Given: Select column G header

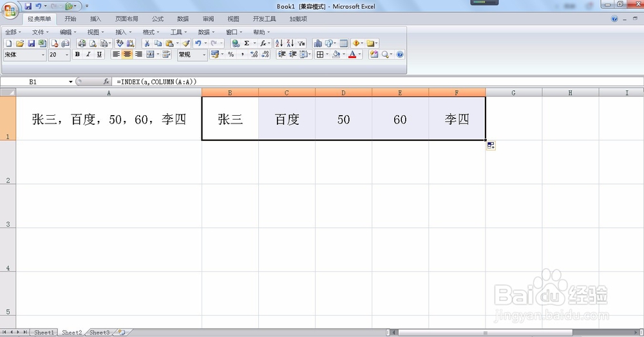Looking at the screenshot, I should (513, 93).
